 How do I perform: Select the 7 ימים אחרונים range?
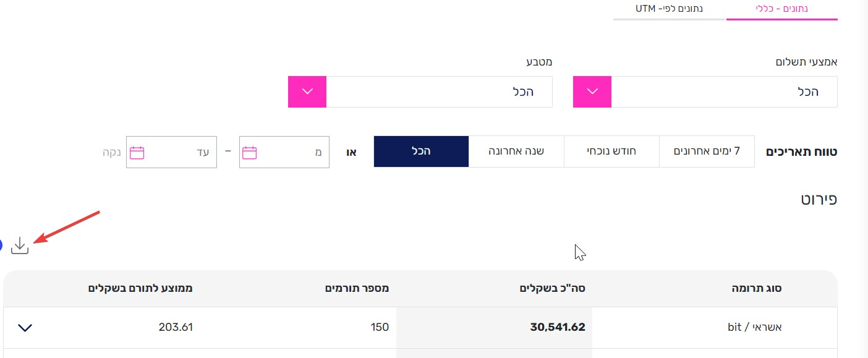click(707, 151)
